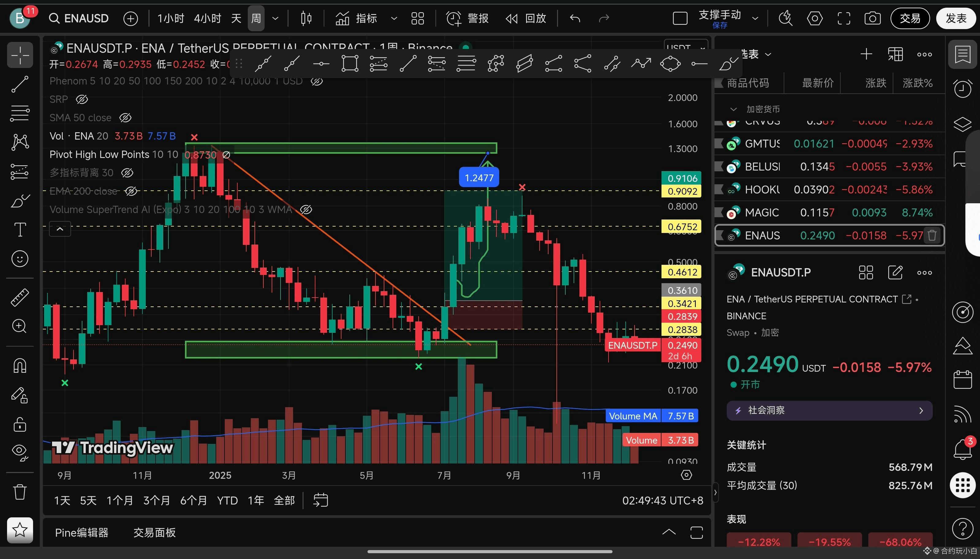
Task: Select the MAGIC row in watchlist
Action: [x=829, y=212]
